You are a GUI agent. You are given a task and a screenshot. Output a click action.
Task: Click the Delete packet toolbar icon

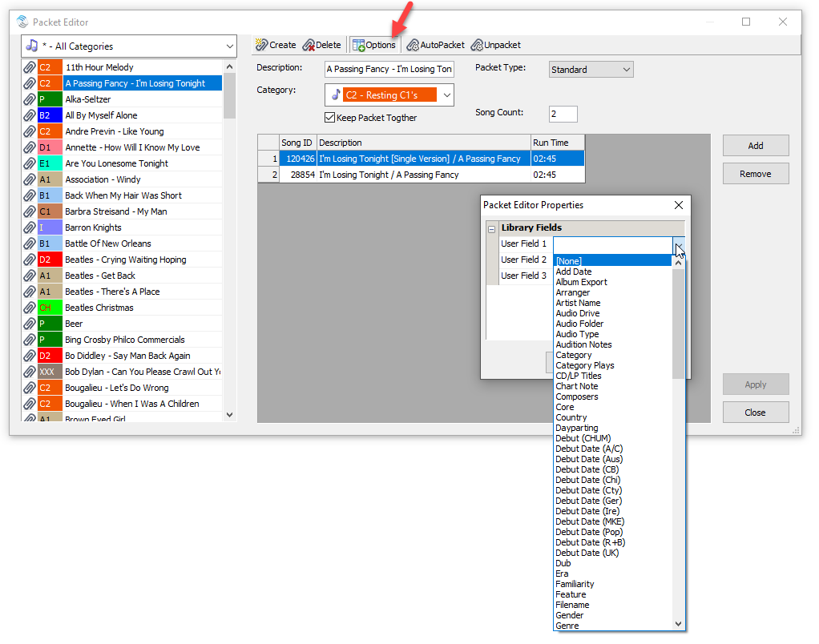pos(309,45)
